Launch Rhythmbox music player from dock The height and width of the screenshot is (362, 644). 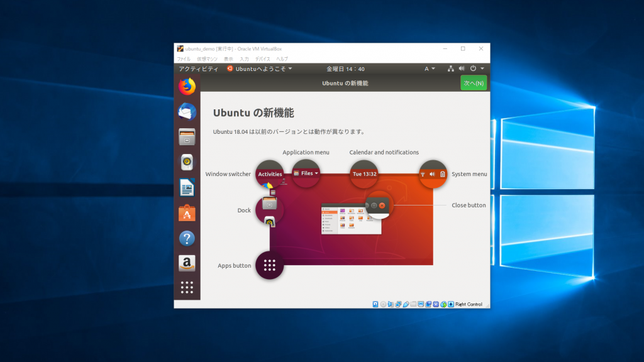click(x=187, y=162)
